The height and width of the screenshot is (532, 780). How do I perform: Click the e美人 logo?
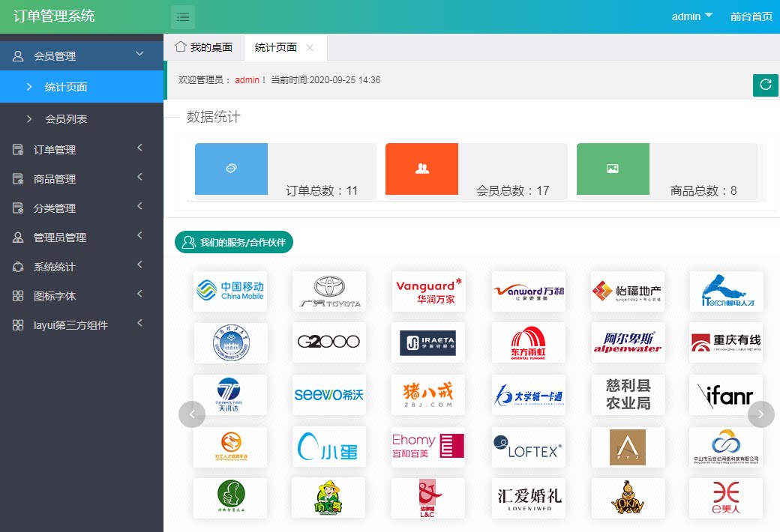pyautogui.click(x=726, y=499)
